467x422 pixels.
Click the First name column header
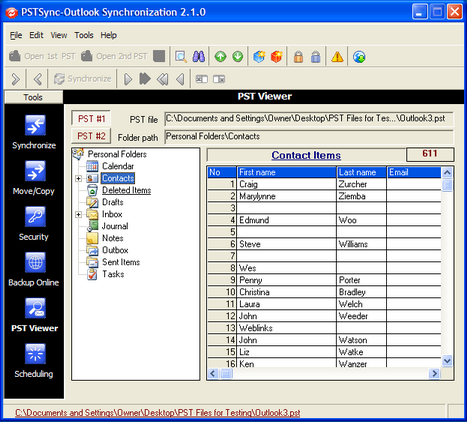point(286,172)
